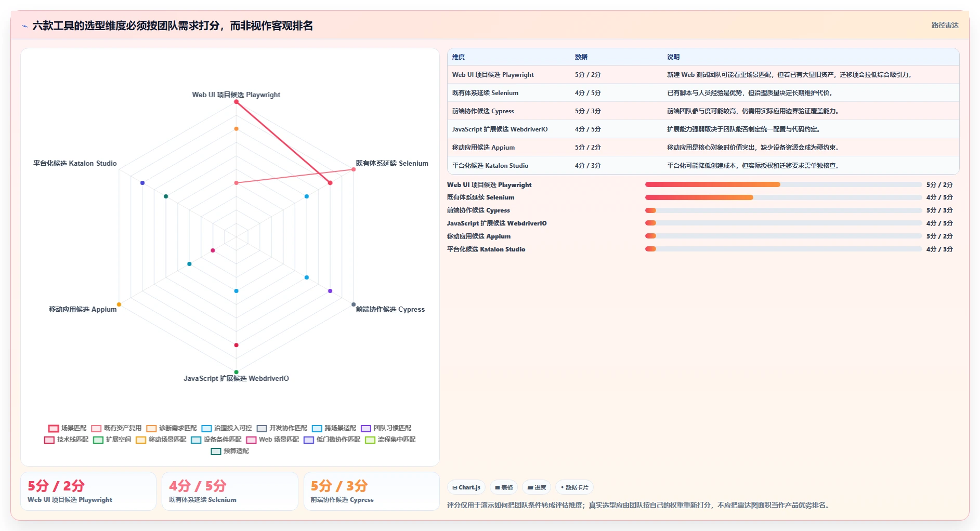Click the 平台化候选 Katalon Studio progress bar
The height and width of the screenshot is (531, 980).
(x=783, y=249)
